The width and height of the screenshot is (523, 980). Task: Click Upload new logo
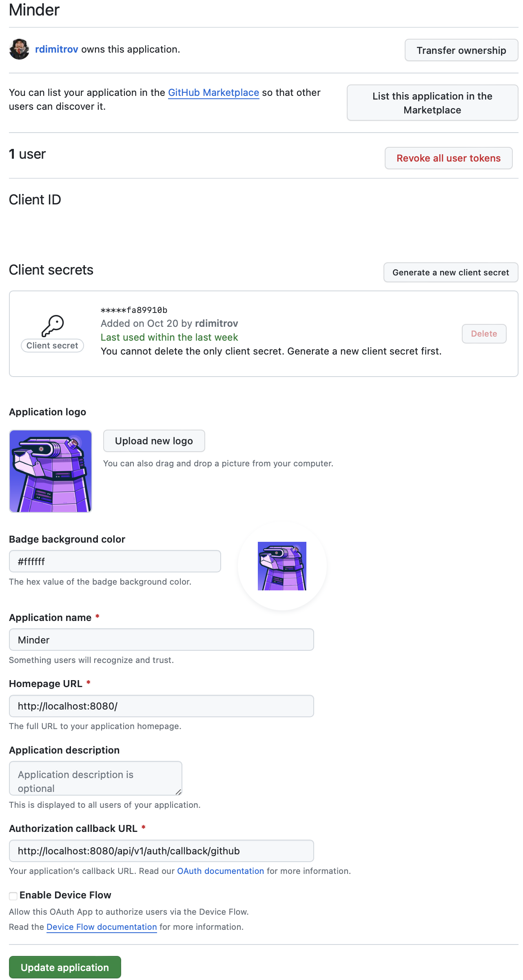pos(154,441)
